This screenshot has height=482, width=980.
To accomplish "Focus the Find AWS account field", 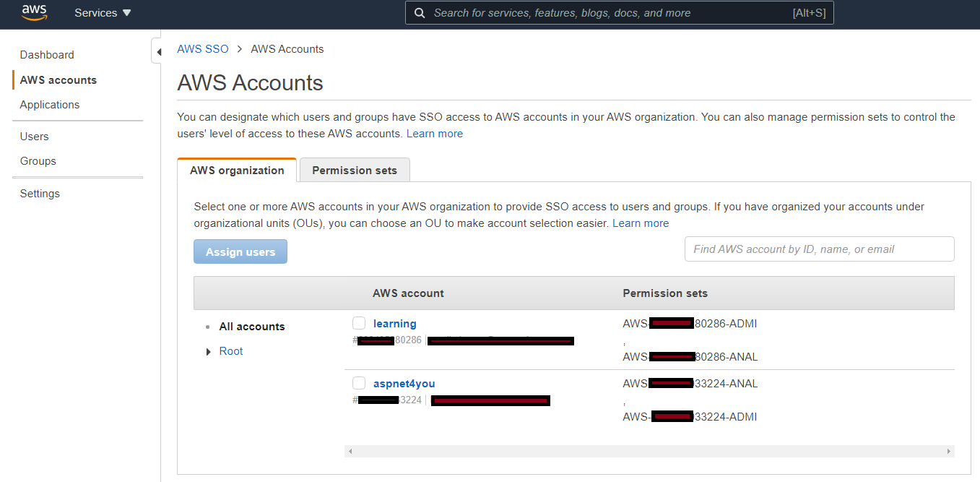I will (820, 249).
